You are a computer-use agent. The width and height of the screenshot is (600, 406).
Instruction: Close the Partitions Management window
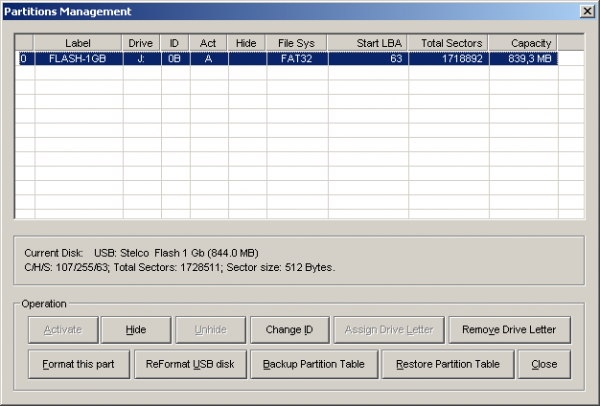pyautogui.click(x=587, y=11)
